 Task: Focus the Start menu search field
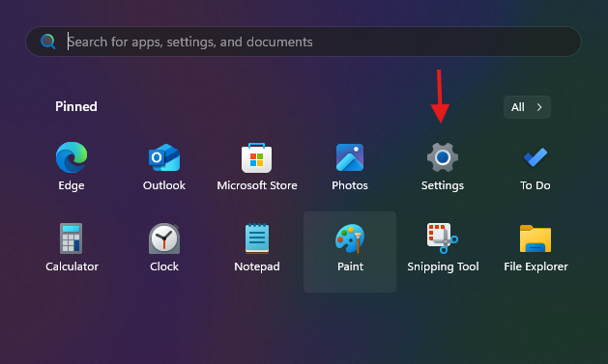[304, 42]
